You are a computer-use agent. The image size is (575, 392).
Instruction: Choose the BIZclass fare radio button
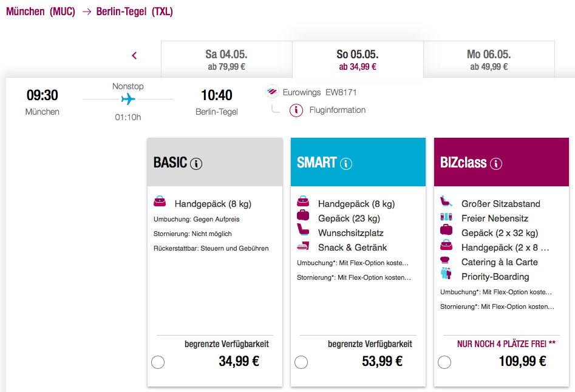[444, 362]
